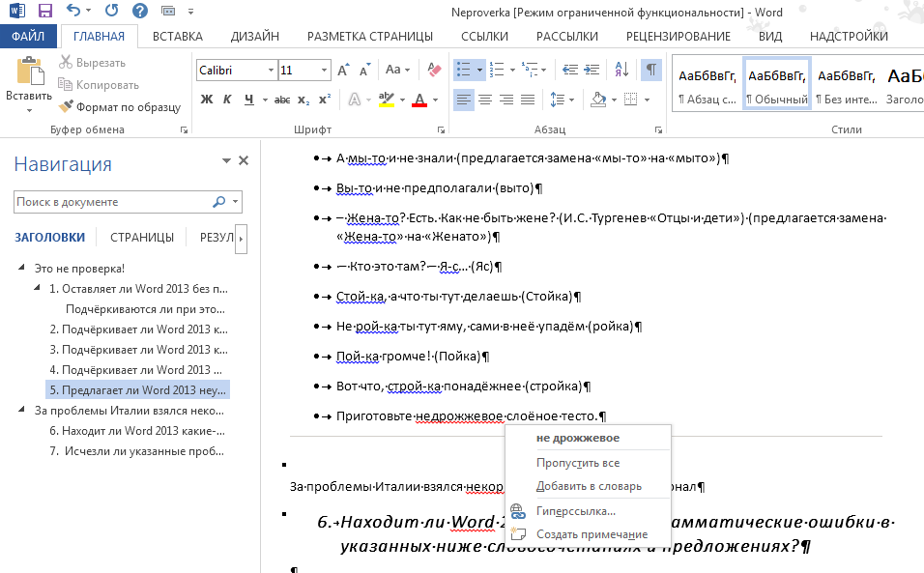Open font size 11 dropdown
The width and height of the screenshot is (924, 573).
click(x=324, y=71)
